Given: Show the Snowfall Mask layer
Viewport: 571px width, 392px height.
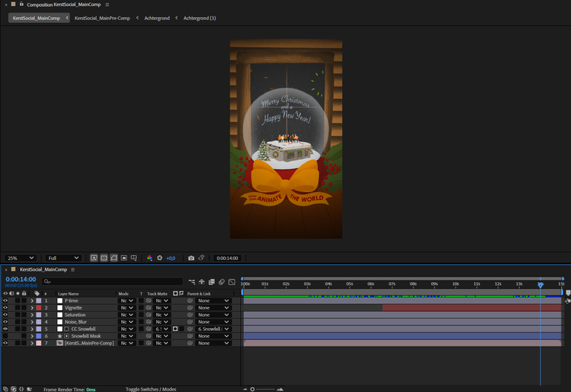Looking at the screenshot, I should click(x=5, y=336).
